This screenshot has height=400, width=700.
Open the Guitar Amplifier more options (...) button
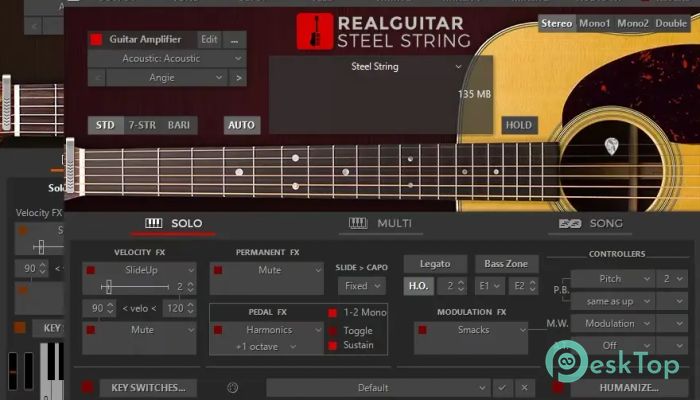(x=235, y=40)
